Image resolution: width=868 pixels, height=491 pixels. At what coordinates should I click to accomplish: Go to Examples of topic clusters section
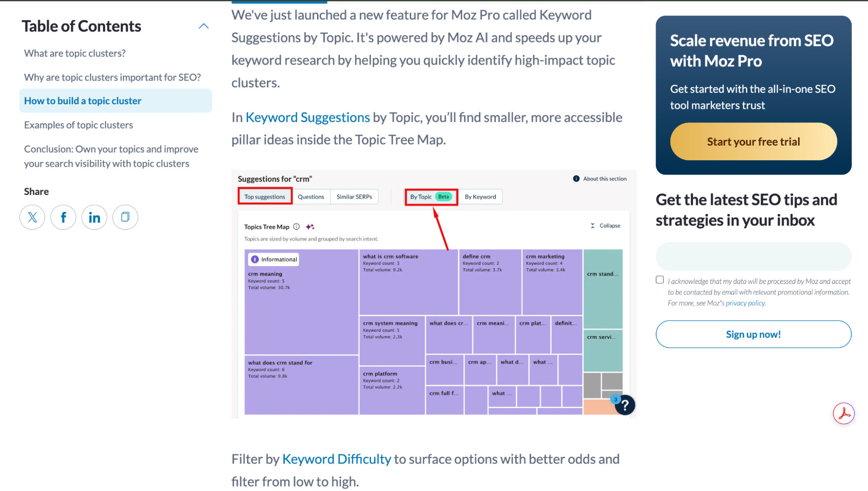[79, 125]
